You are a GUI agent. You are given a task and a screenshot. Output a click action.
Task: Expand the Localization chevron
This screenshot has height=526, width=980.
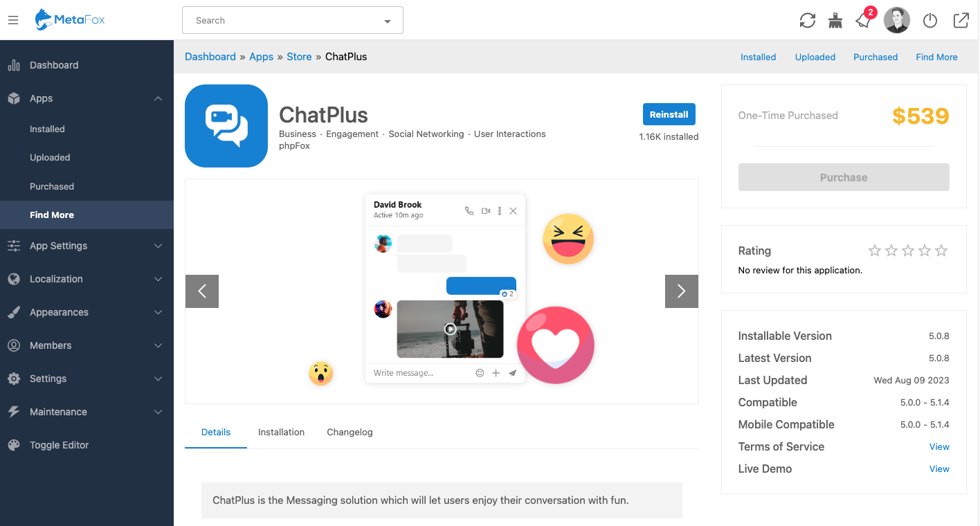click(158, 279)
